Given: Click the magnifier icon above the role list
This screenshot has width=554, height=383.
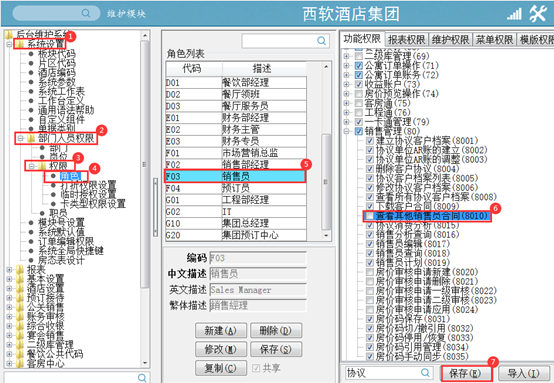Looking at the screenshot, I should pyautogui.click(x=321, y=41).
